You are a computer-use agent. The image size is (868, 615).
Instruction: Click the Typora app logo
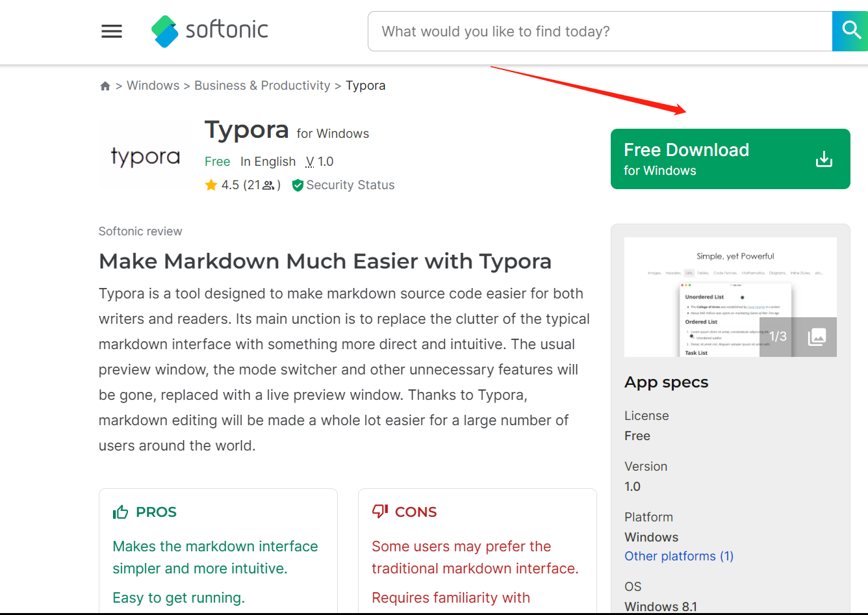146,157
